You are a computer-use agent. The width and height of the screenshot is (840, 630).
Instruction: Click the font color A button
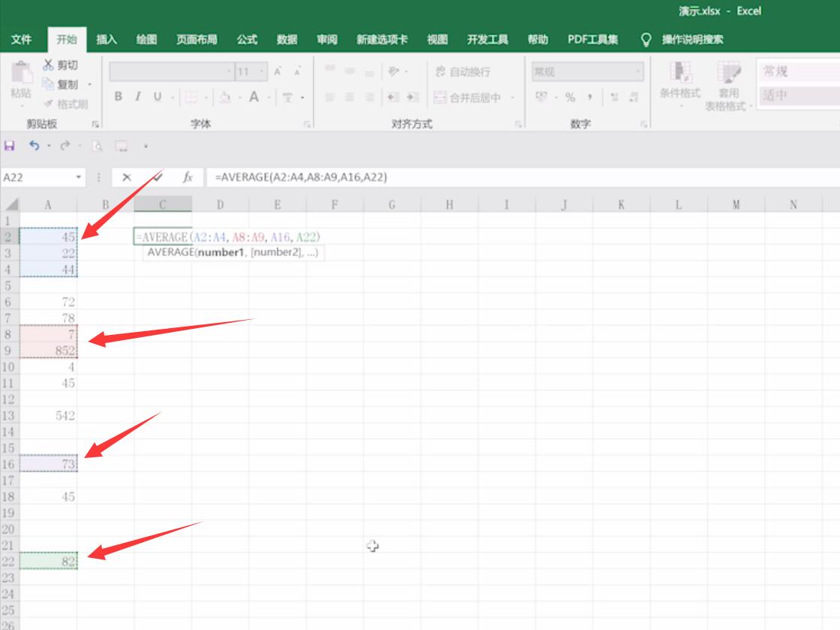tap(254, 97)
